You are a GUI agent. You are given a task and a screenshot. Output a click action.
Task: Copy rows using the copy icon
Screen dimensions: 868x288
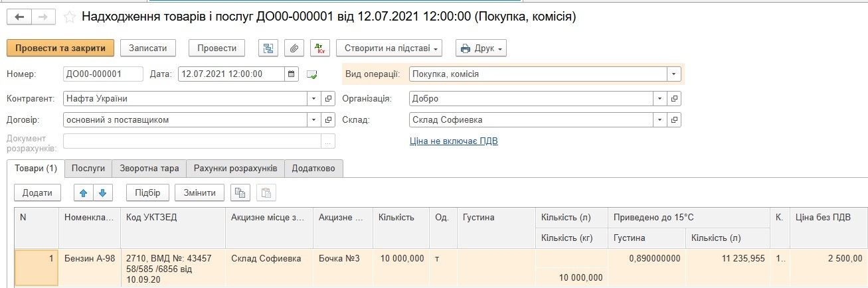click(x=240, y=193)
